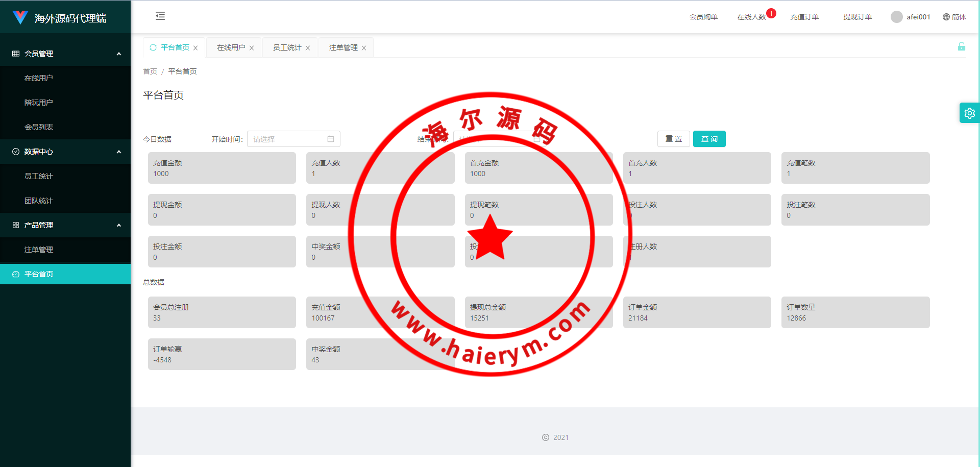Screen dimensions: 980x467
Task: Collapse the 产品管理 menu group
Action: tap(118, 225)
